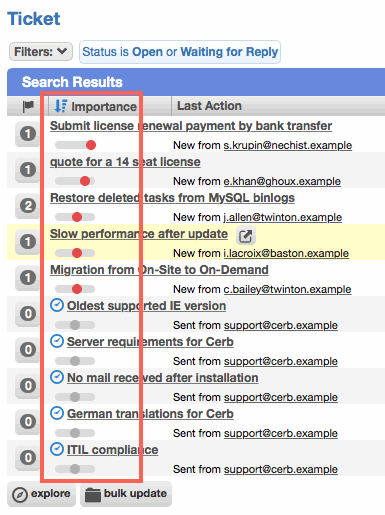Click the clock icon before Oldest supported IE version
The image size is (385, 515).
(57, 305)
